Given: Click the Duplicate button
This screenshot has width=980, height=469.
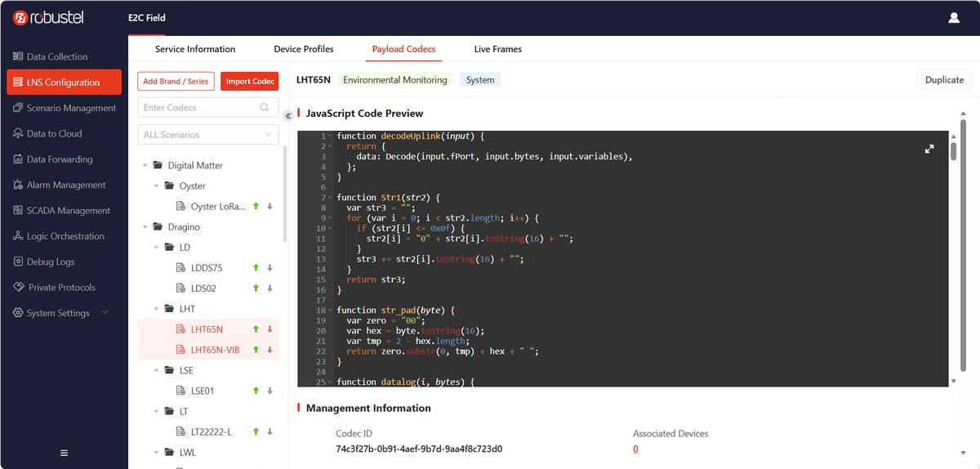Looking at the screenshot, I should point(944,79).
